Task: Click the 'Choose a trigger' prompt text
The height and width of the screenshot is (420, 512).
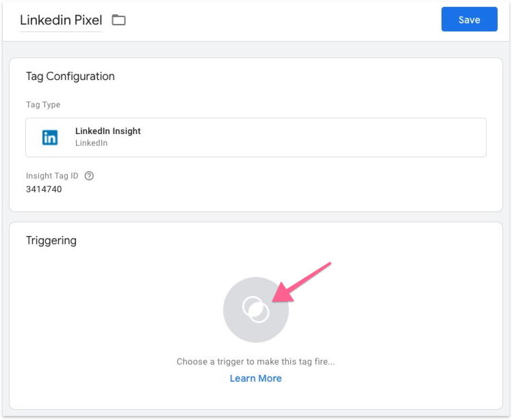Action: [x=255, y=361]
